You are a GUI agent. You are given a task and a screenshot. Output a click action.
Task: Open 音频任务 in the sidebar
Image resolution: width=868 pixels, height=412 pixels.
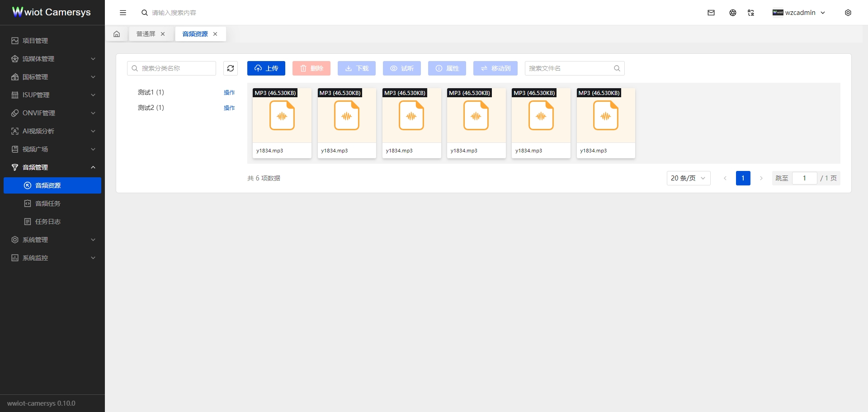point(48,204)
